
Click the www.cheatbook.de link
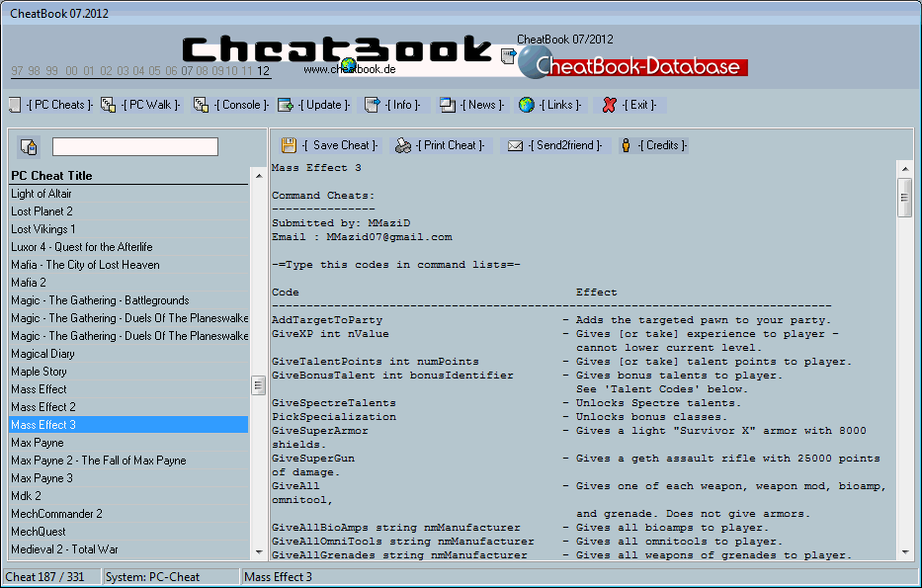tap(349, 69)
